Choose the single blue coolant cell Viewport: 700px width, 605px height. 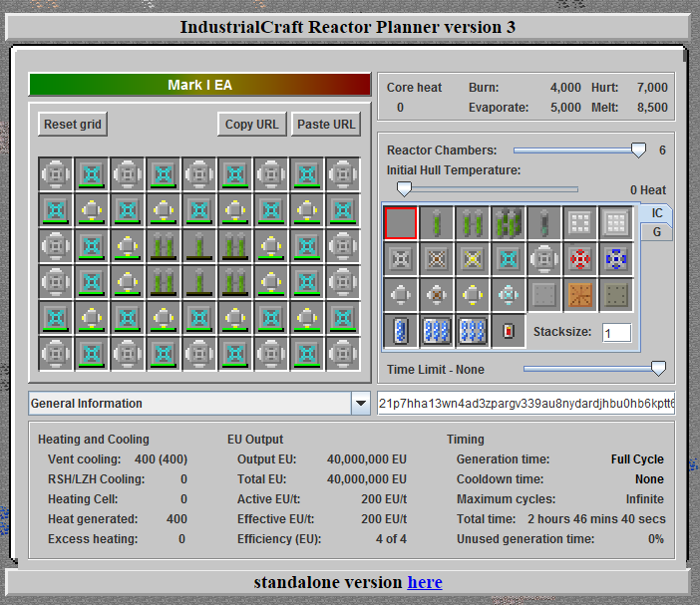(x=401, y=331)
